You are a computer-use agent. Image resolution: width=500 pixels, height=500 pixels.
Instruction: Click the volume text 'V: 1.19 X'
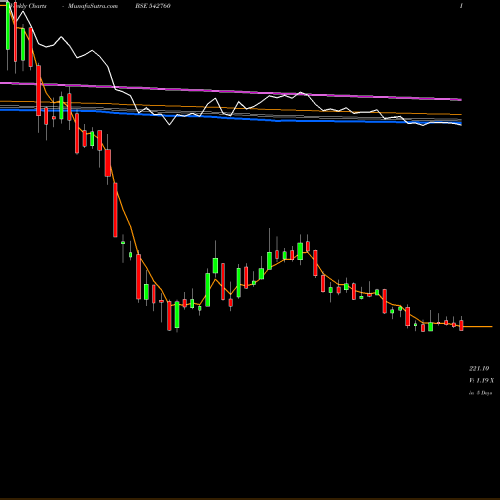(x=481, y=380)
